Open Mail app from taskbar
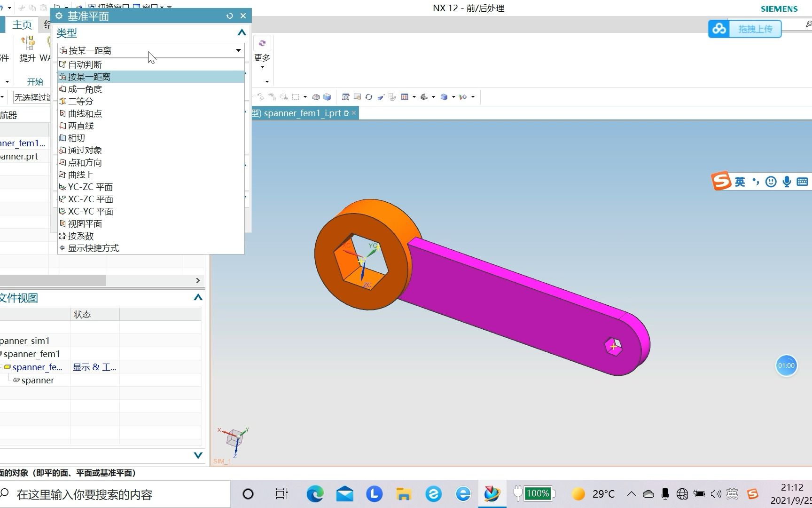The height and width of the screenshot is (508, 812). pos(344,494)
